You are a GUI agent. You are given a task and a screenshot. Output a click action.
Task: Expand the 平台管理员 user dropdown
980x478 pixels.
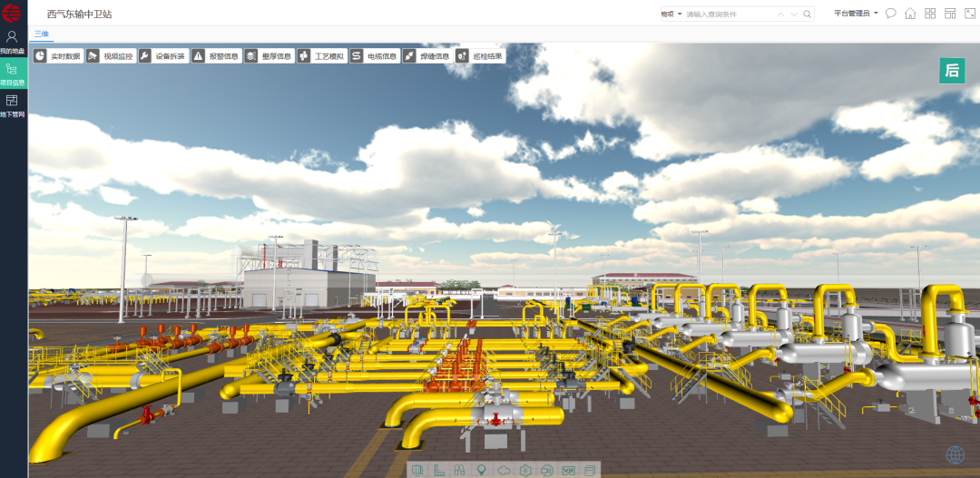856,14
